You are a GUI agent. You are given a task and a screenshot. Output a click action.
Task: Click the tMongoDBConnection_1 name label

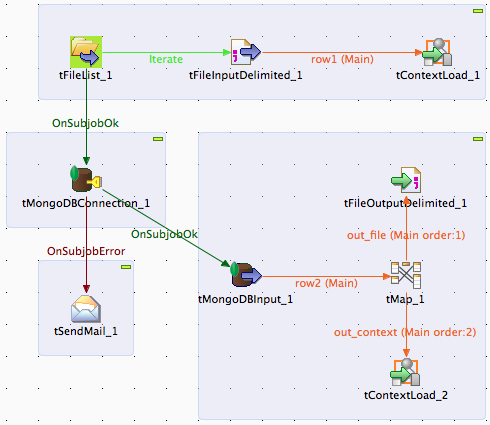[x=86, y=203]
